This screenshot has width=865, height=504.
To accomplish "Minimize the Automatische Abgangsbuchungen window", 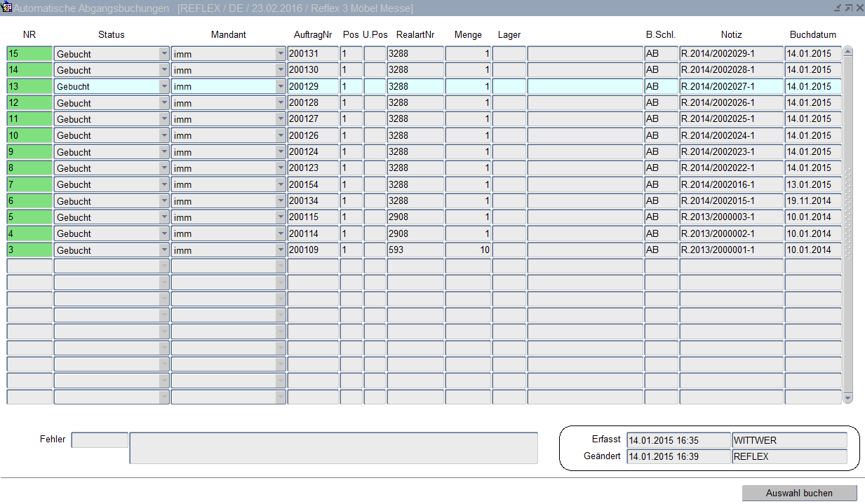I will tap(837, 8).
